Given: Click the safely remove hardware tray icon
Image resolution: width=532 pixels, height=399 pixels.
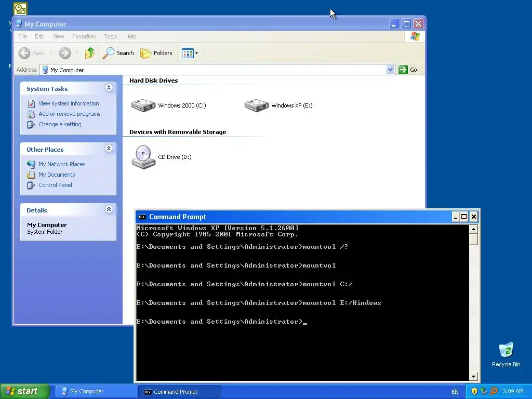Looking at the screenshot, I should click(x=484, y=392).
